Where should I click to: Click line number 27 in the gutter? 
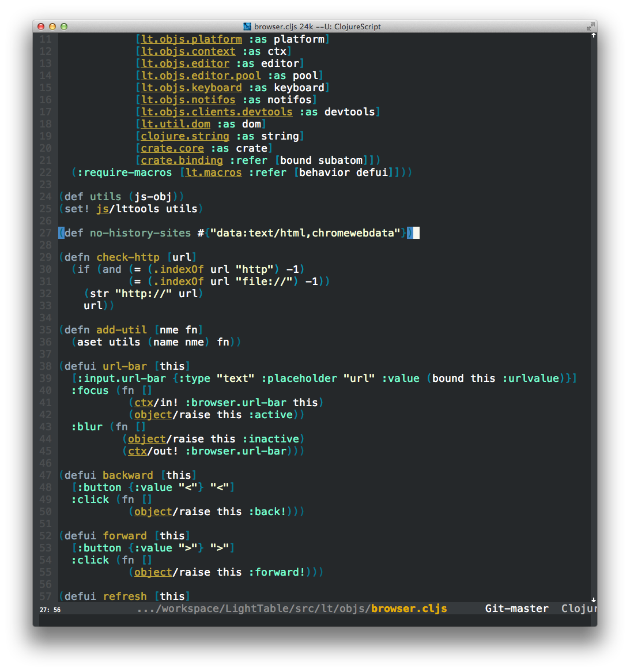(x=46, y=233)
